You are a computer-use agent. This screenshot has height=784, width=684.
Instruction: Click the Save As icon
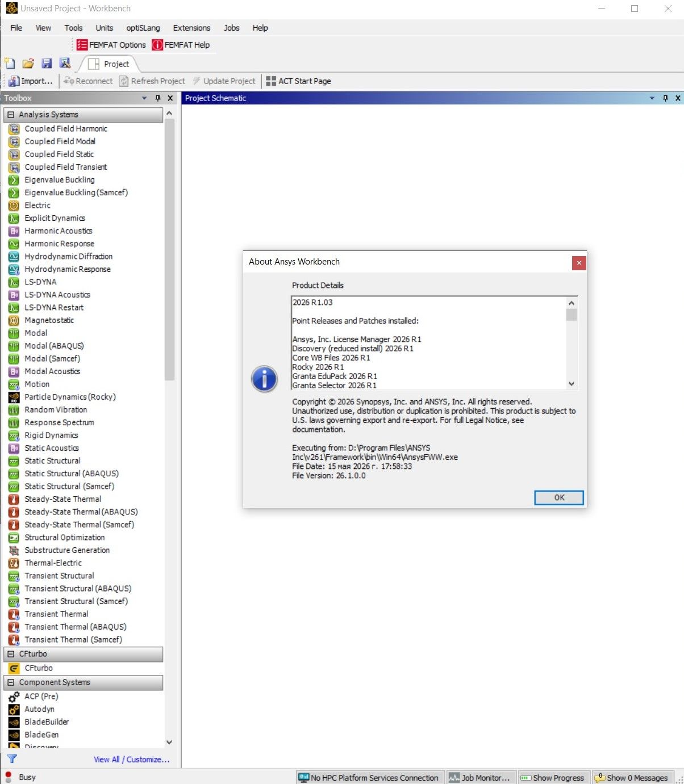(x=65, y=64)
